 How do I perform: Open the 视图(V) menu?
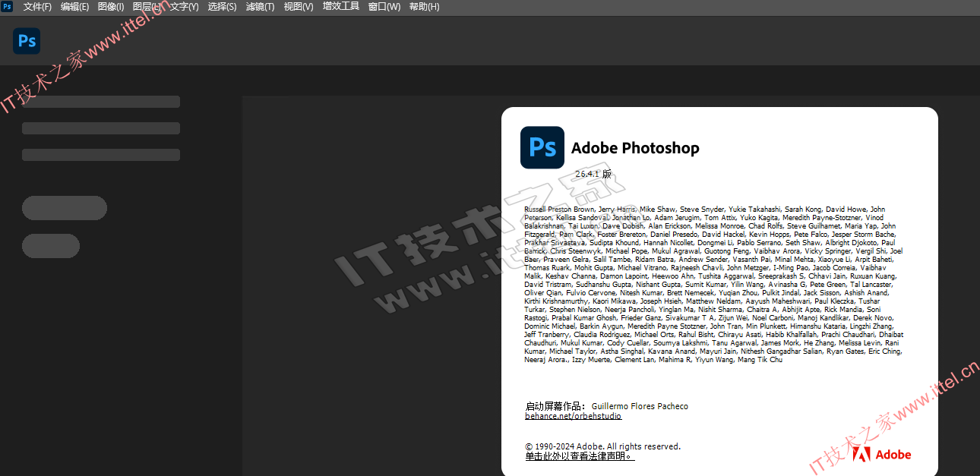coord(298,7)
